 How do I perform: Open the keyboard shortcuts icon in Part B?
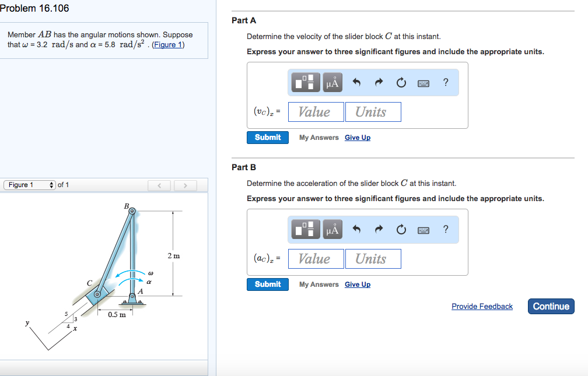[424, 229]
